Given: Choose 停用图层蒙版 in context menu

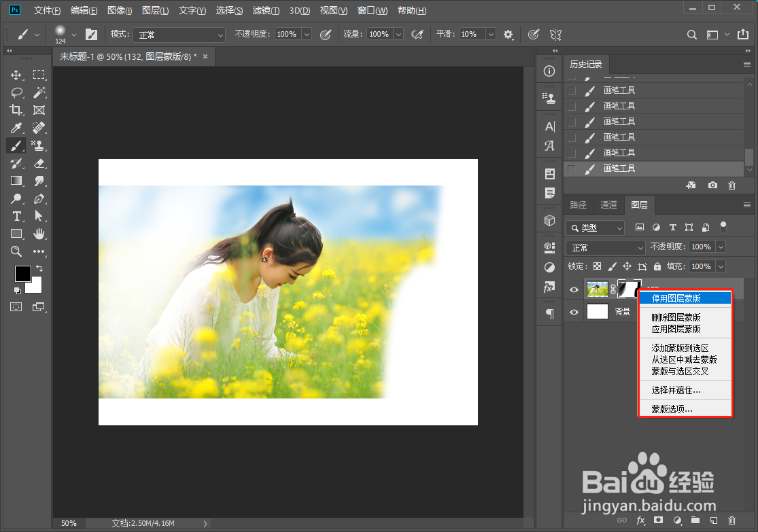Looking at the screenshot, I should click(685, 299).
